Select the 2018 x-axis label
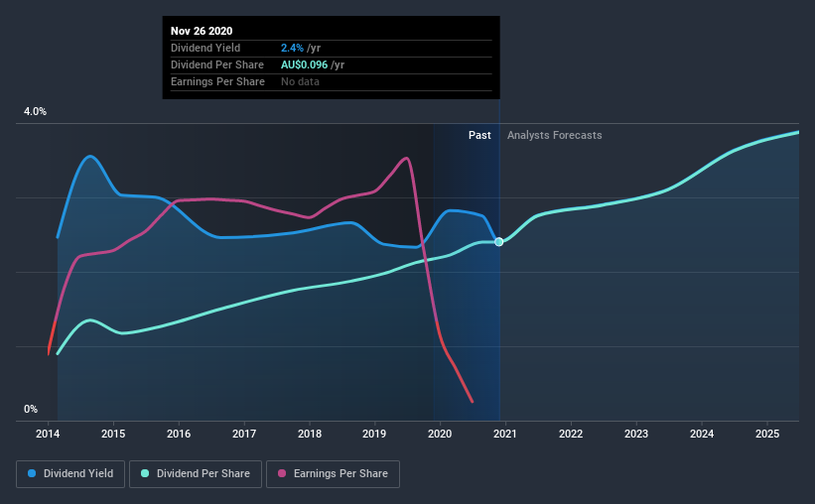Viewport: 815px width, 504px height. tap(310, 434)
